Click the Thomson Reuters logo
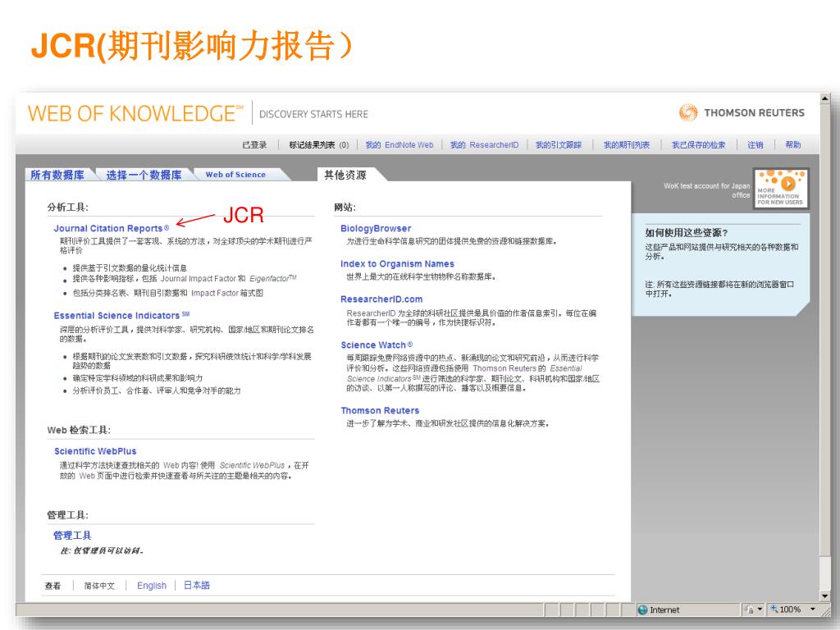This screenshot has width=840, height=630. [742, 112]
